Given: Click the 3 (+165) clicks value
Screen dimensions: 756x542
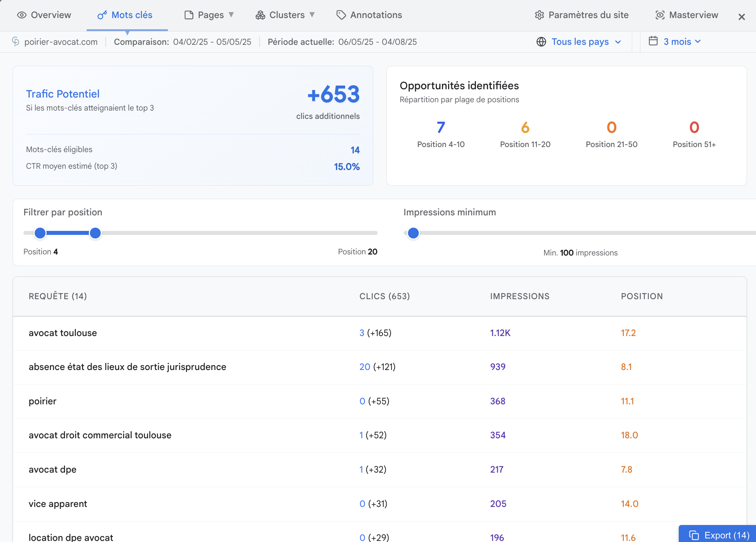Looking at the screenshot, I should point(375,333).
